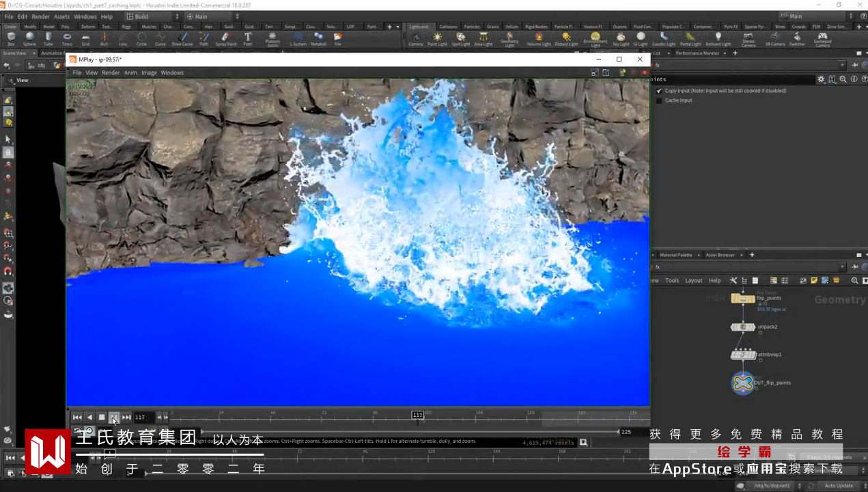868x492 pixels.
Task: Stop MPlay playback
Action: point(102,417)
